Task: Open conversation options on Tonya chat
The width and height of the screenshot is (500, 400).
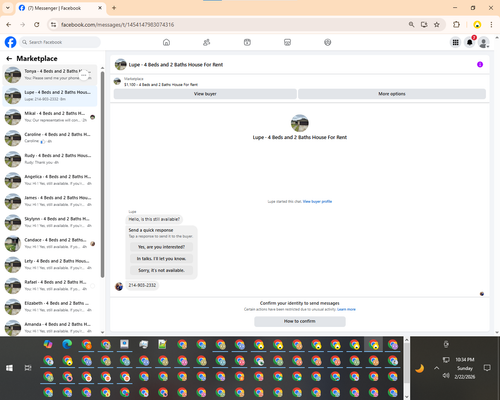Action: pos(84,75)
